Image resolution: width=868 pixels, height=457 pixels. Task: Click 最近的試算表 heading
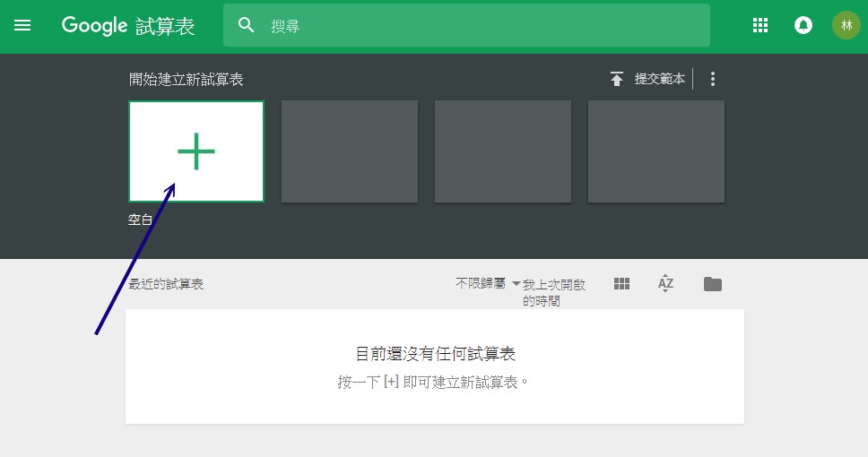tap(166, 284)
